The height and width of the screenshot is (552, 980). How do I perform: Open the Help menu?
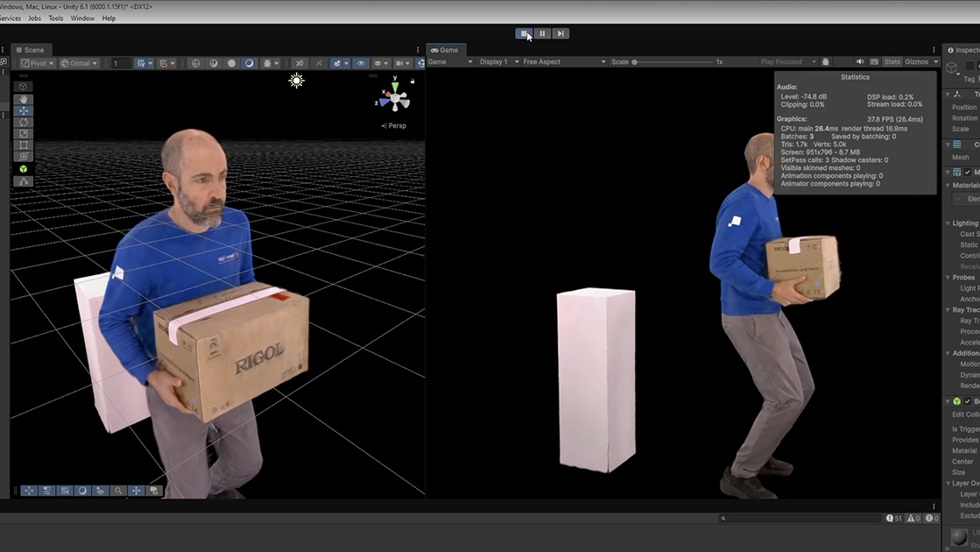pos(109,18)
